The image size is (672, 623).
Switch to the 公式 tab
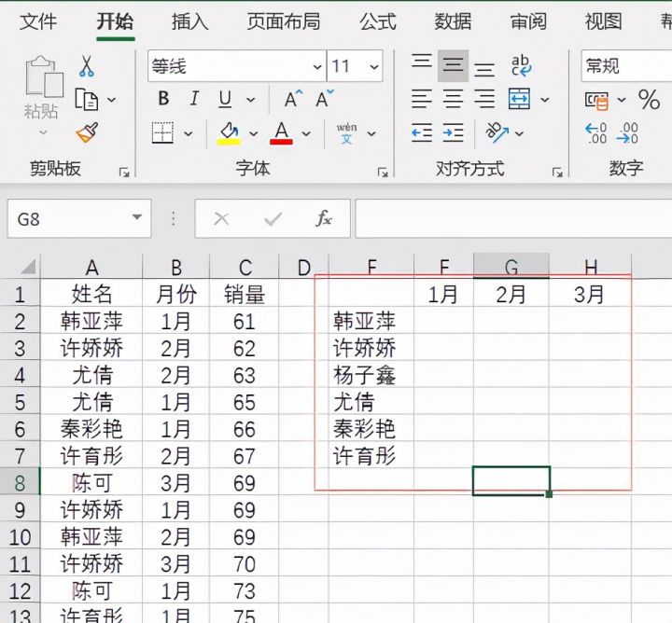coord(378,21)
